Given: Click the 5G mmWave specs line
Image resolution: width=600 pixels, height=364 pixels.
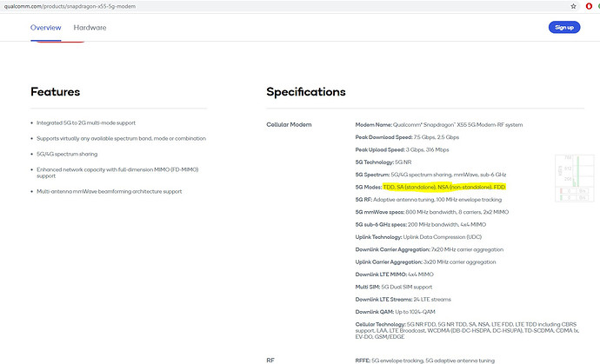Looking at the screenshot, I should [x=432, y=212].
